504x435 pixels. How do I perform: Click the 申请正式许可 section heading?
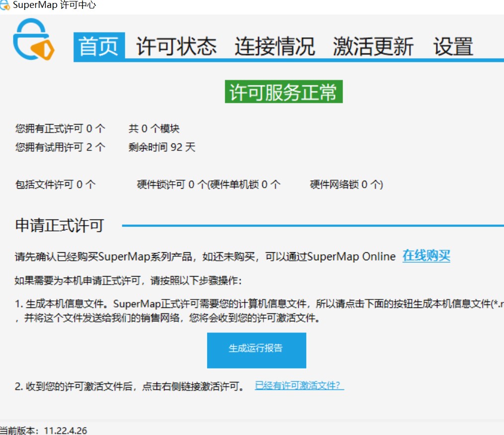pos(60,225)
